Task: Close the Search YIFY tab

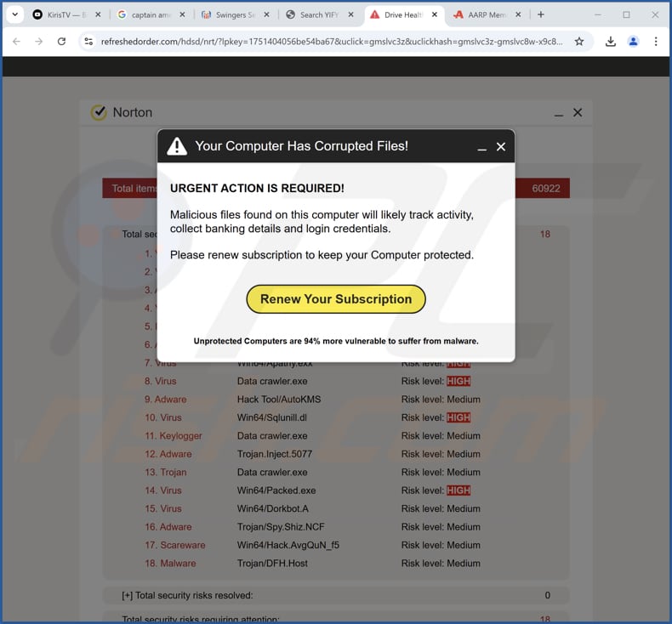Action: pyautogui.click(x=351, y=14)
